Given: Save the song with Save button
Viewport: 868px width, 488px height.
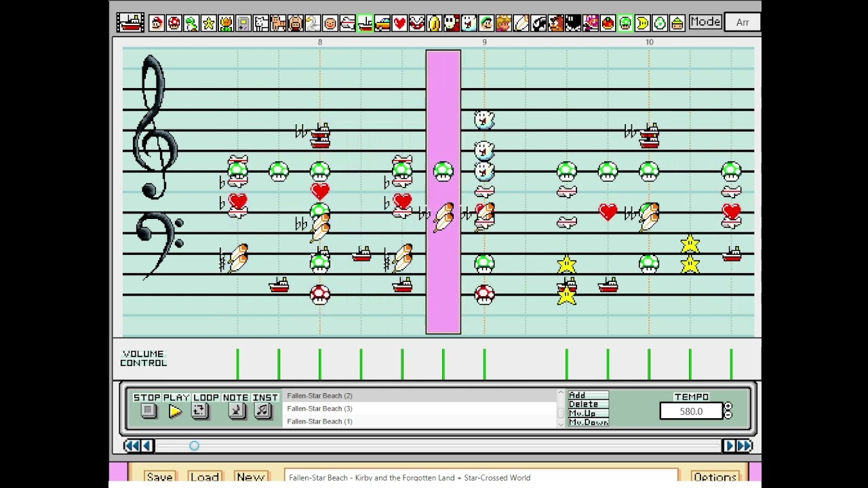Looking at the screenshot, I should [160, 476].
